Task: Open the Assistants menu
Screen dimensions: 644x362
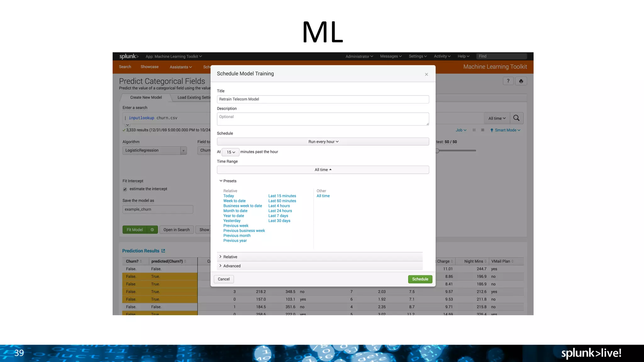Action: point(180,67)
